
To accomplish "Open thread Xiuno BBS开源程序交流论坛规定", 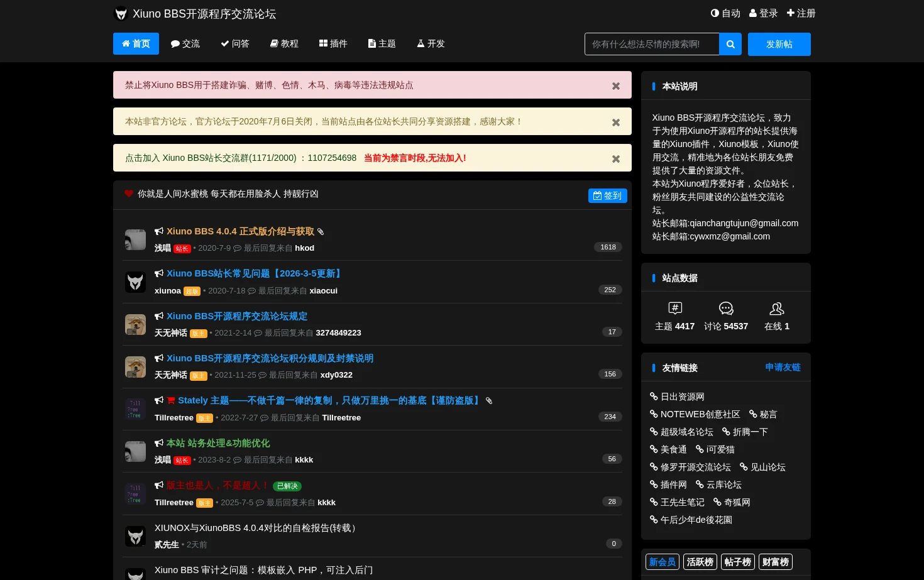I will 237,316.
